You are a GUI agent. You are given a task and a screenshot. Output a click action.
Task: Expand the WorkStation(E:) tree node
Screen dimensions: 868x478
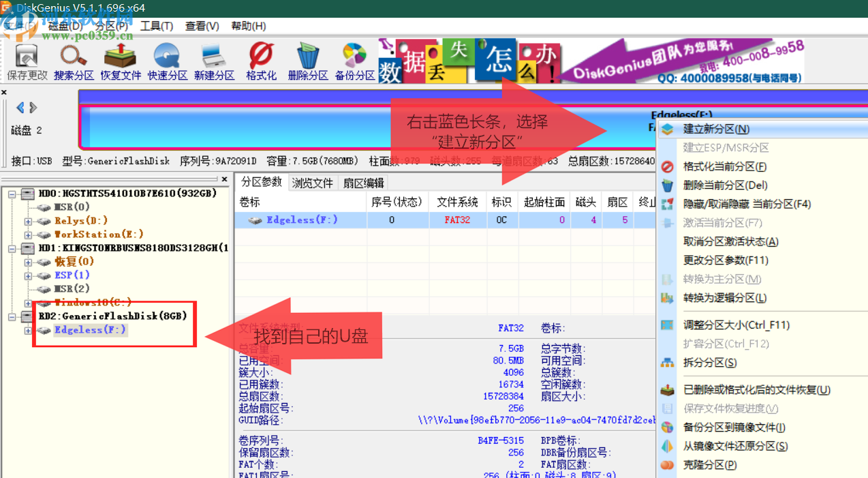point(28,235)
